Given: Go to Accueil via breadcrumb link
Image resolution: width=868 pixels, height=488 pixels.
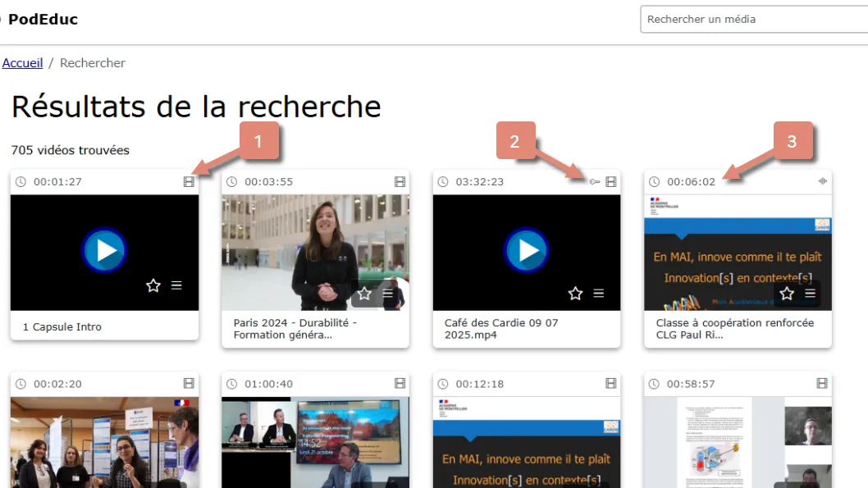Looking at the screenshot, I should (x=22, y=63).
